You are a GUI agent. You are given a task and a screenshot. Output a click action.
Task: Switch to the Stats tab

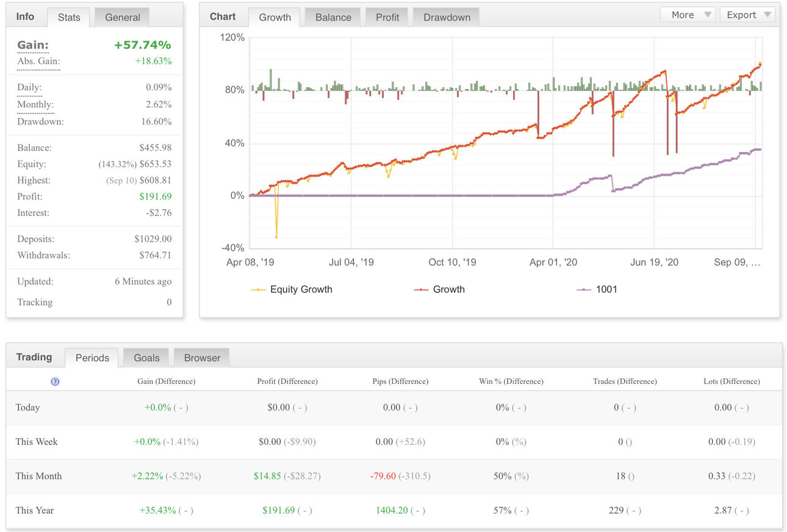(69, 17)
